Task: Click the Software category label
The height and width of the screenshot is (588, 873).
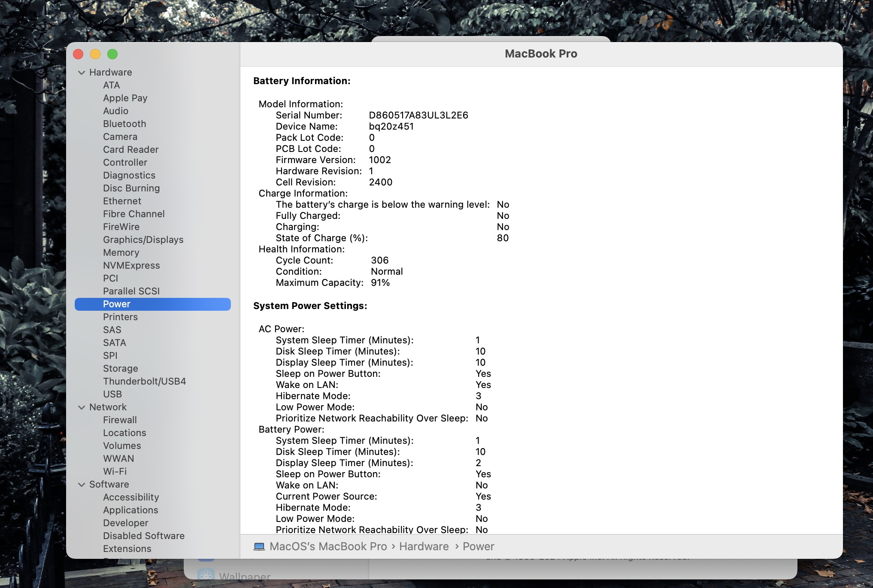Action: [x=109, y=484]
